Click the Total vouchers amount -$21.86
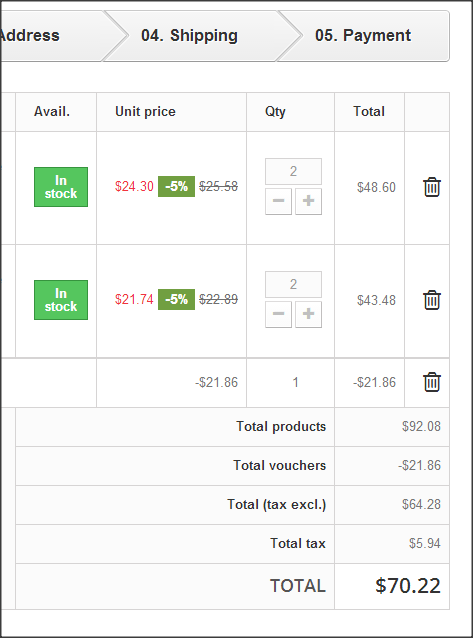Screen dimensions: 473x638 pos(419,465)
